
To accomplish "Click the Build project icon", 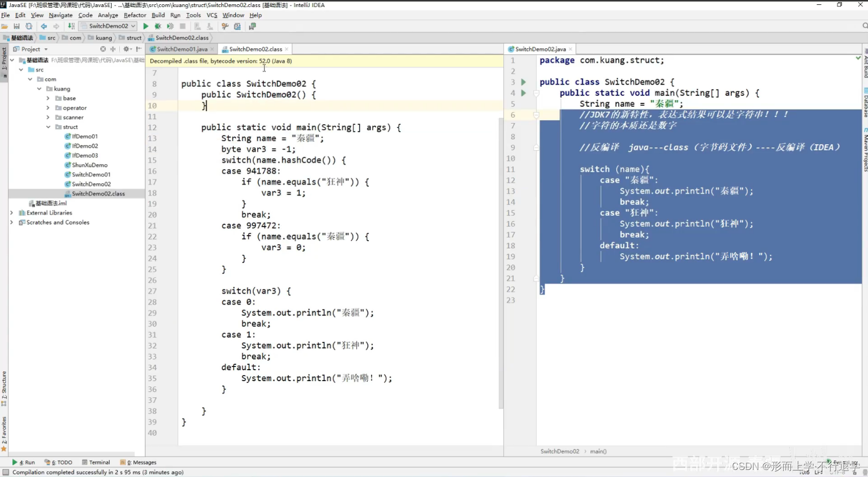I will click(71, 26).
